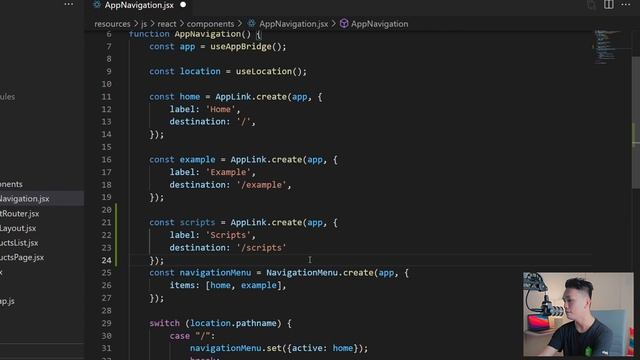Open the uctsList.jsx file in Explorer

[x=19, y=243]
